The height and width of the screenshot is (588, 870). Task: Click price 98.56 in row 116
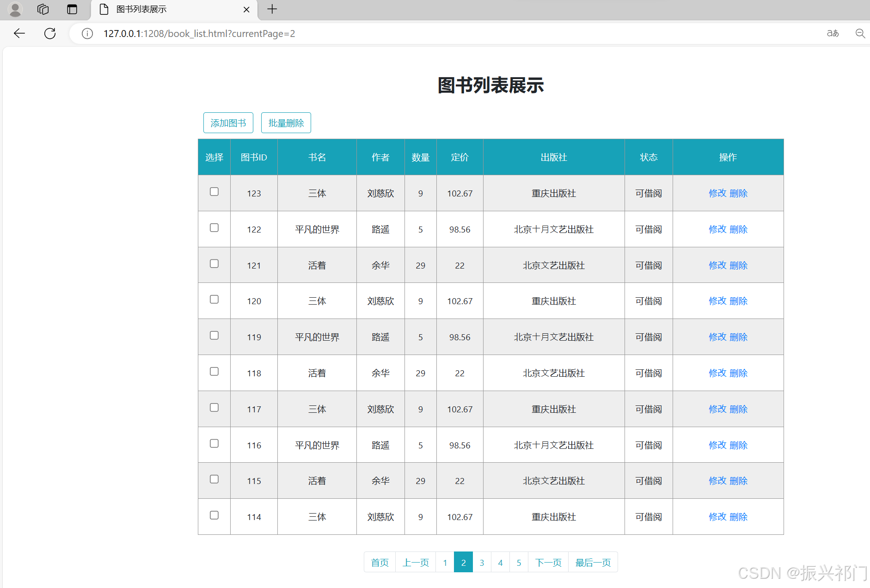460,445
